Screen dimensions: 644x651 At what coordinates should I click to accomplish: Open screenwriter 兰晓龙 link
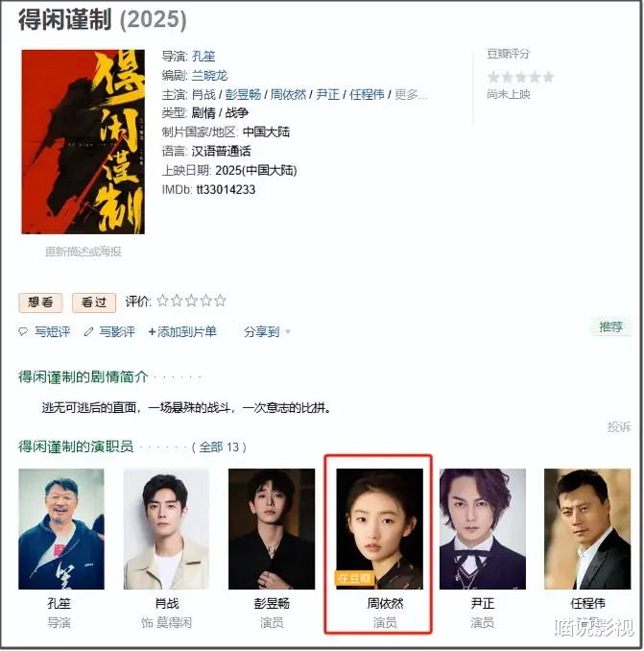pyautogui.click(x=209, y=76)
